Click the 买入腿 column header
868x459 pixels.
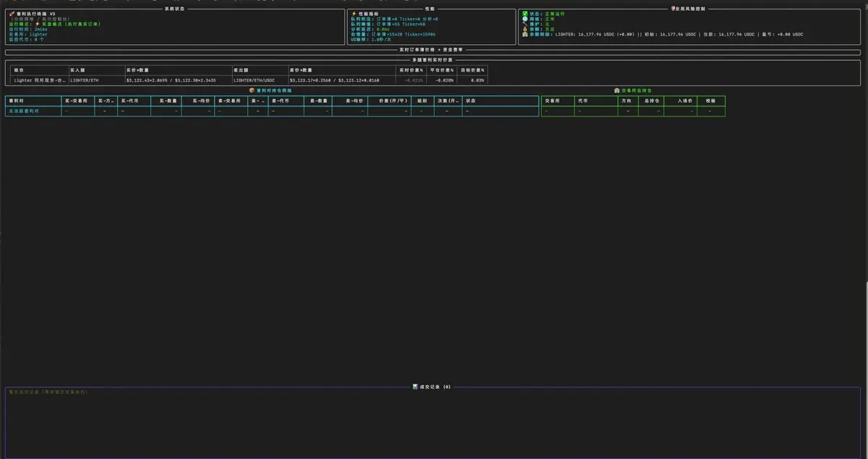coord(78,70)
